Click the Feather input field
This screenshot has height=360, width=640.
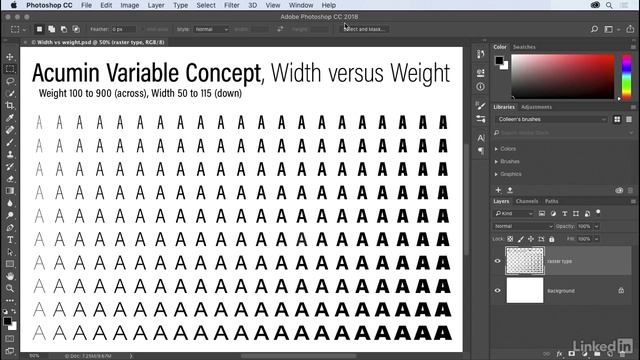124,29
